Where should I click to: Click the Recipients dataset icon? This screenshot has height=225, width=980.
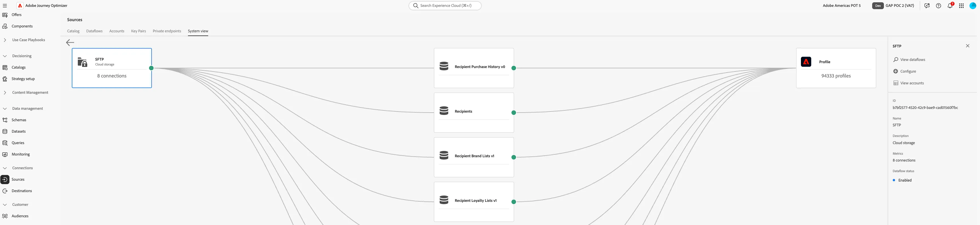coord(444,111)
